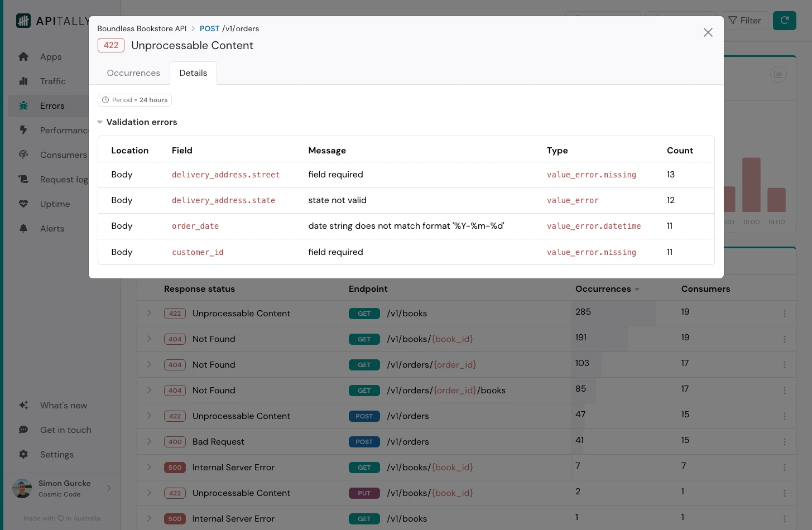The width and height of the screenshot is (812, 530).
Task: Click the Period = 24 hours chip
Action: pyautogui.click(x=134, y=100)
